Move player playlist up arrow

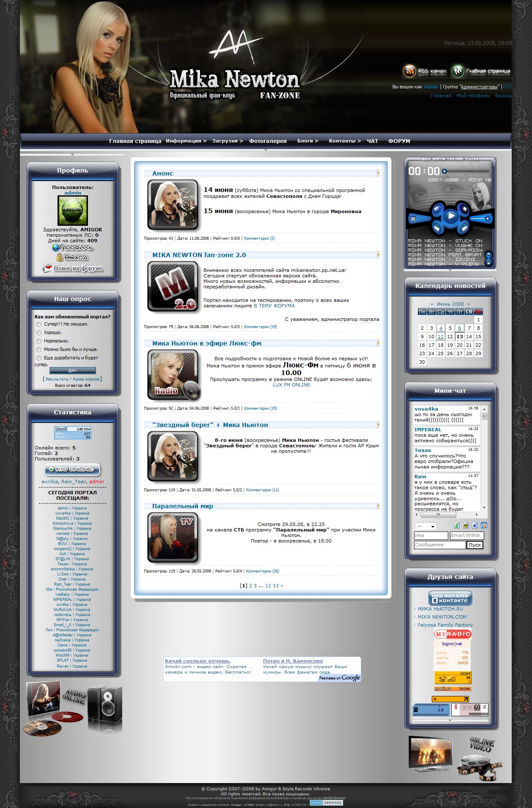(488, 254)
